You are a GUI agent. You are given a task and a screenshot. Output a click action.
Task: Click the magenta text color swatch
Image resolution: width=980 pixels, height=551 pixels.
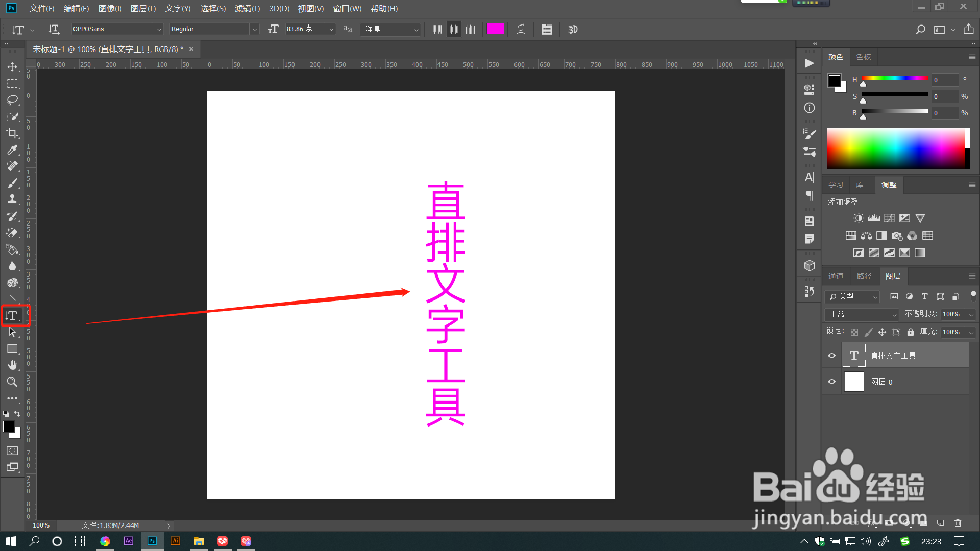pyautogui.click(x=495, y=29)
